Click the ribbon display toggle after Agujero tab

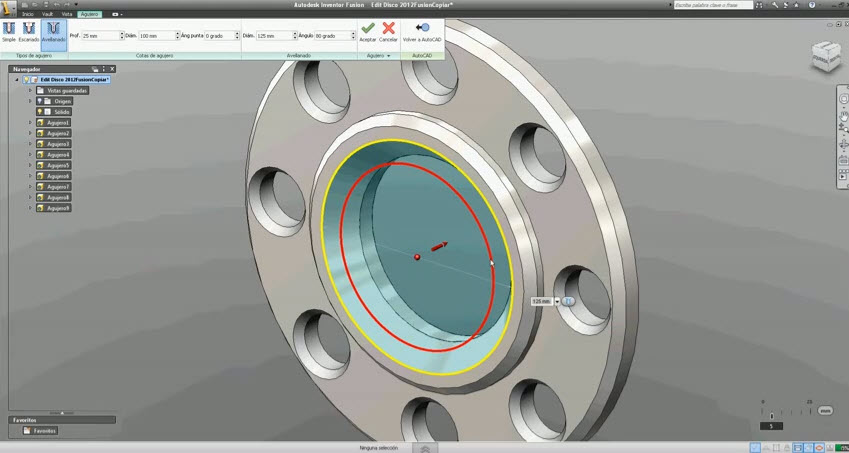117,14
